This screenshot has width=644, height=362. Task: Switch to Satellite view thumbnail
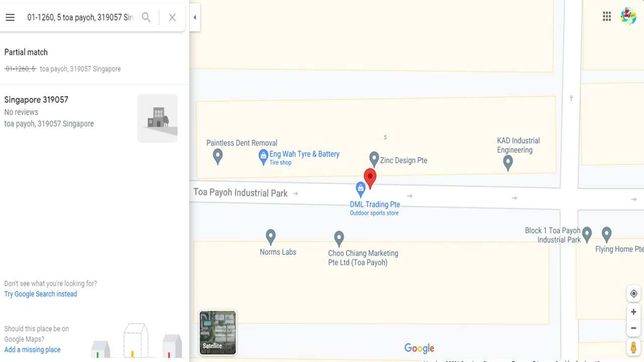click(218, 333)
